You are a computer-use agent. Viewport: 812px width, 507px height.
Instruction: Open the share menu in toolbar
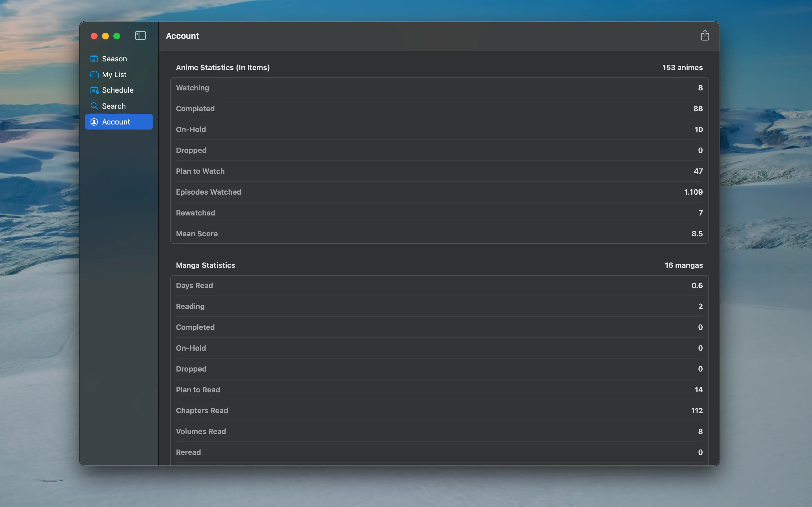pos(705,35)
